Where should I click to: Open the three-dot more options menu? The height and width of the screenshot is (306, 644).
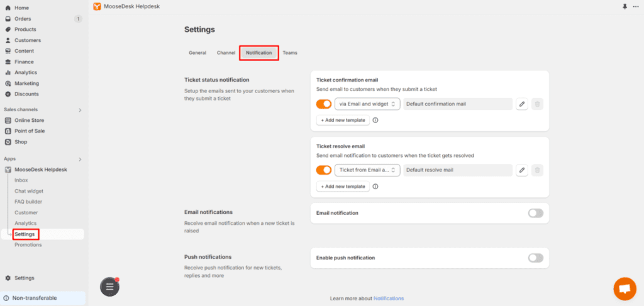pyautogui.click(x=636, y=6)
